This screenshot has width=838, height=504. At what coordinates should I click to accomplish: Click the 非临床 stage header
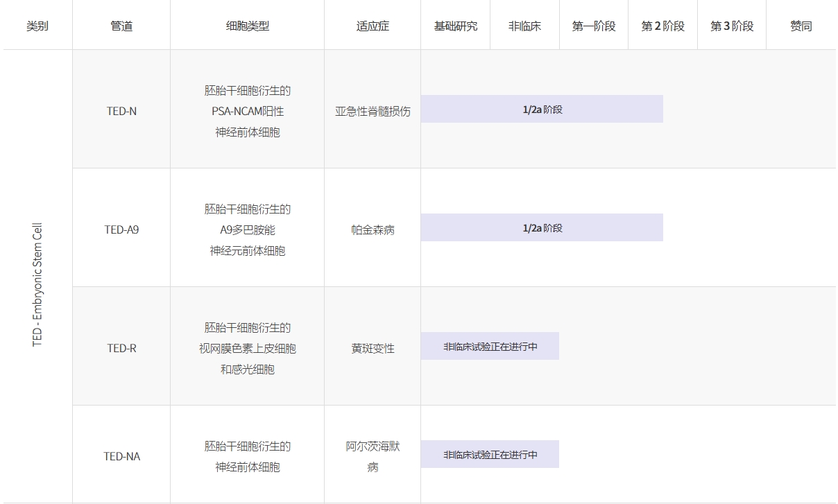[x=524, y=26]
